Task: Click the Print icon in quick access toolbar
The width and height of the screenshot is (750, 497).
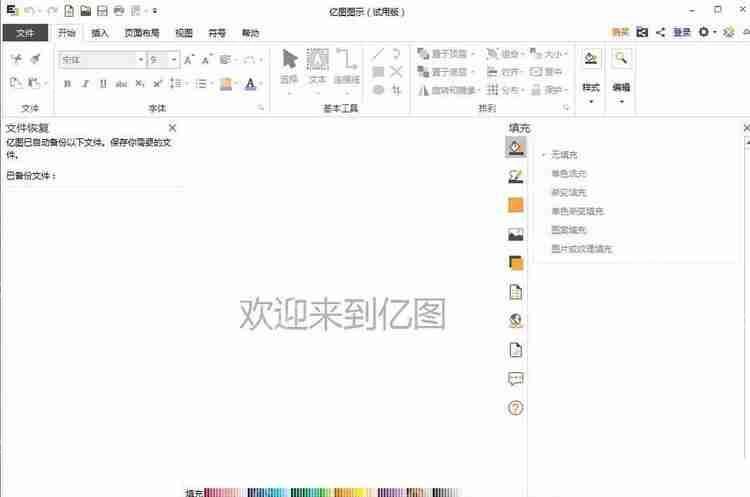Action: pyautogui.click(x=119, y=11)
